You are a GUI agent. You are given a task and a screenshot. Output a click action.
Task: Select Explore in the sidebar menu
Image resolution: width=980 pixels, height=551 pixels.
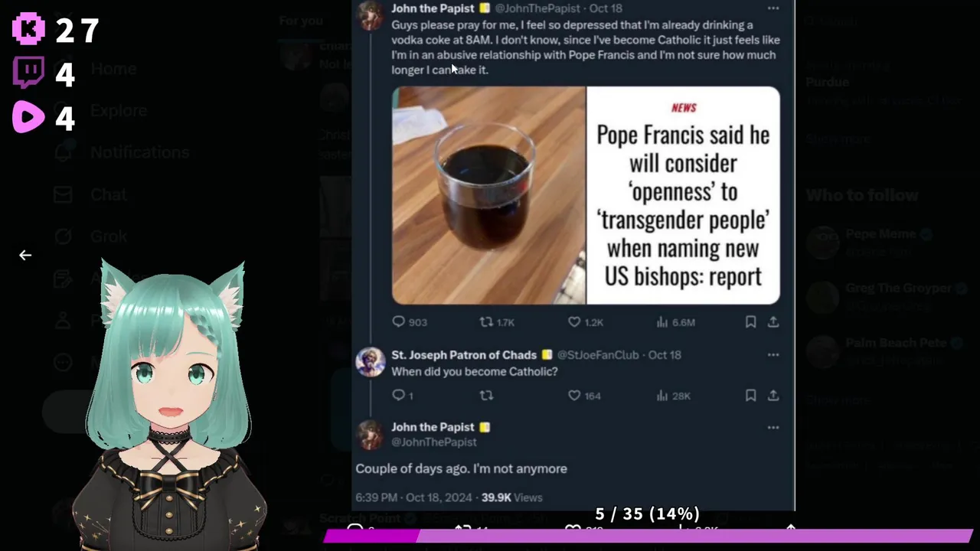(x=119, y=111)
